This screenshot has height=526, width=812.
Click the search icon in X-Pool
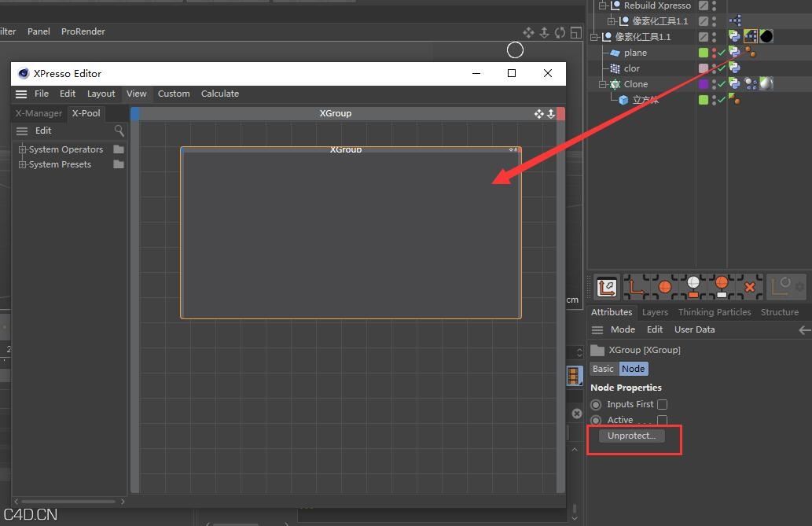[119, 131]
